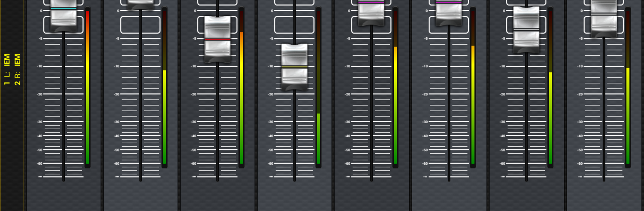This screenshot has width=644, height=211.
Task: Select the seventh channel's fader knob
Action: click(526, 30)
